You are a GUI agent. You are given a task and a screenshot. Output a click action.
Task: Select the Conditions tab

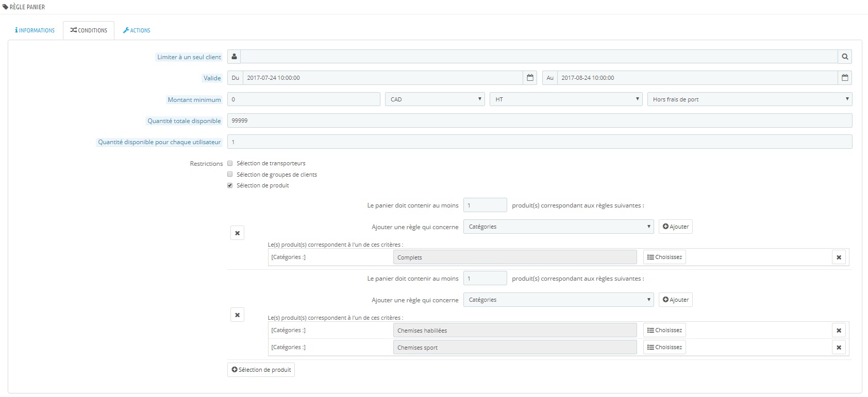[x=89, y=30]
